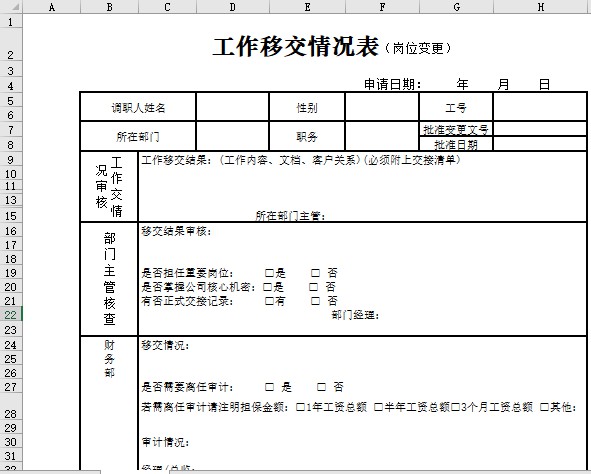Select row 22 header

coord(11,315)
